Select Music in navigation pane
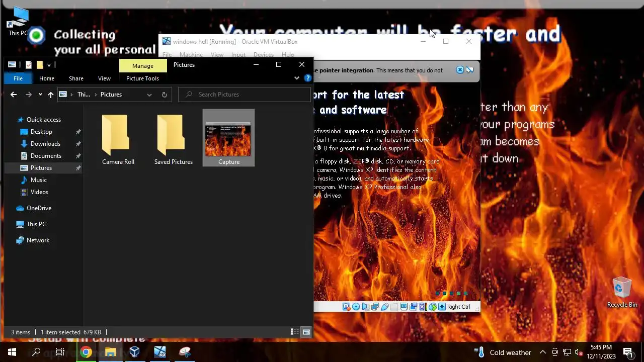 click(38, 180)
